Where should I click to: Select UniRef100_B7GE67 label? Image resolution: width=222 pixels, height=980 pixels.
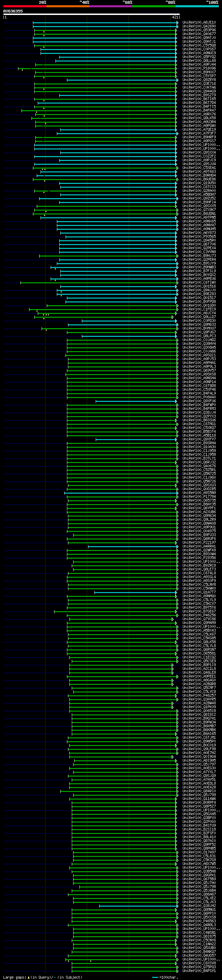pyautogui.click(x=199, y=612)
